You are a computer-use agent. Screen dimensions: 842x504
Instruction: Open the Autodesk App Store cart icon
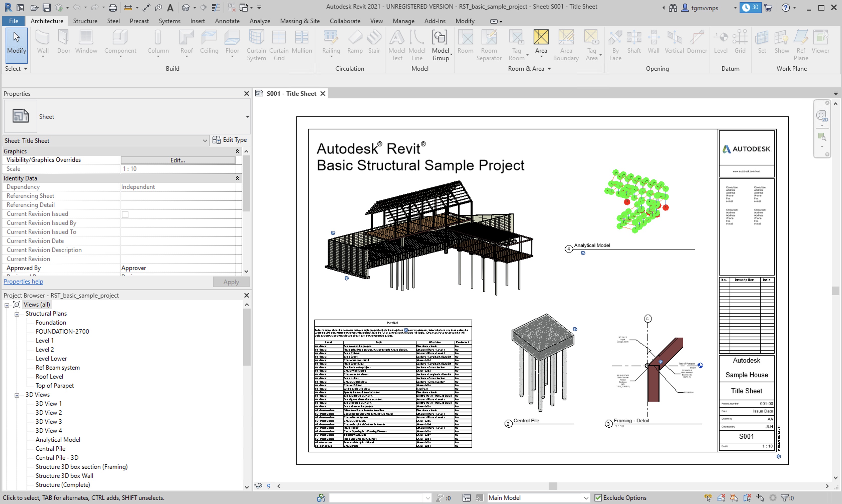768,8
